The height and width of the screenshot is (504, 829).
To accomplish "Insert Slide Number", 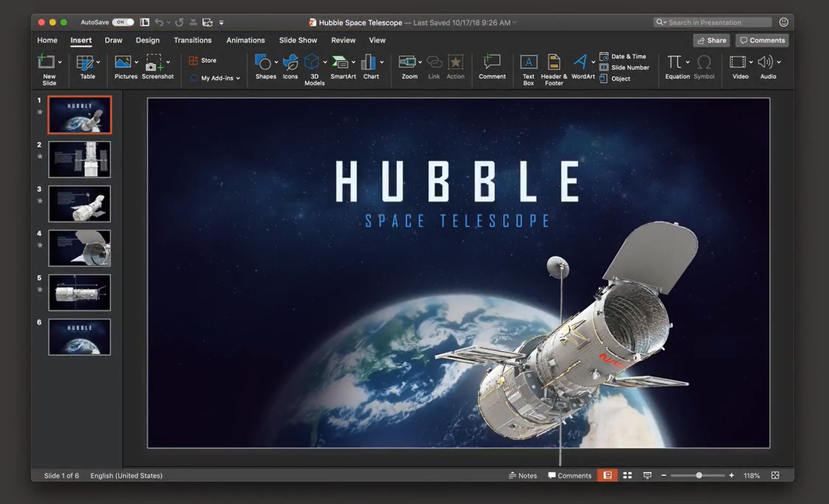I will tap(624, 67).
